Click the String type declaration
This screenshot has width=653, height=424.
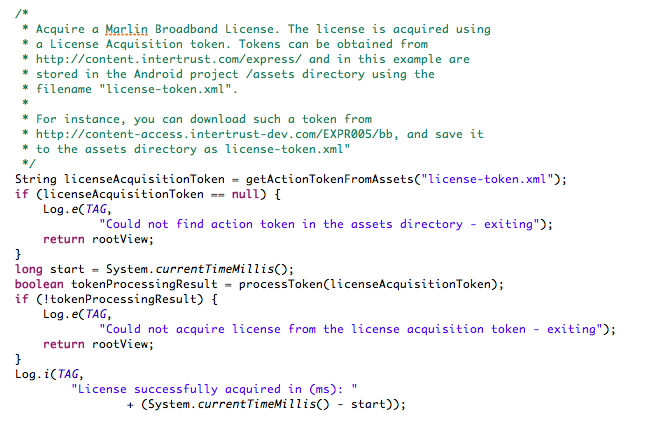[x=35, y=179]
